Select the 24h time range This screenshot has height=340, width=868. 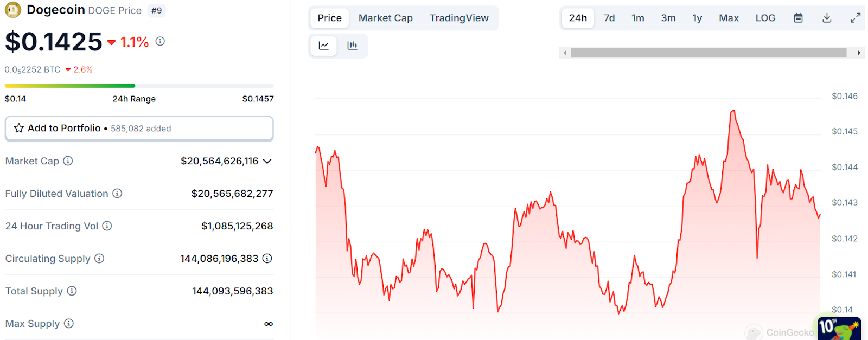578,18
